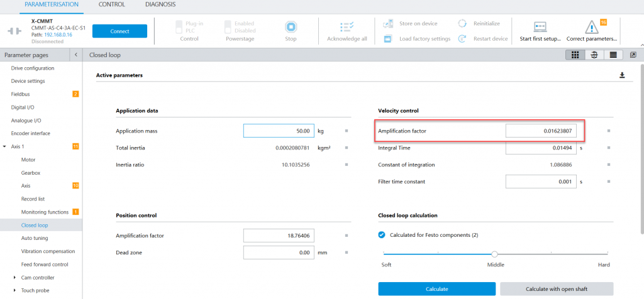Click the Active parameters download icon
Image resolution: width=644 pixels, height=299 pixels.
[622, 75]
